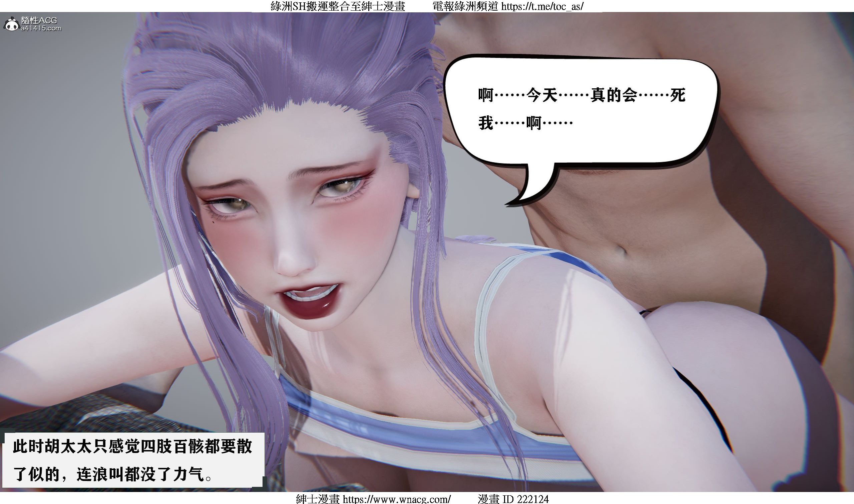854x504 pixels.
Task: Click the https://t.me/toc_as/ URL in header
Action: coord(542,6)
